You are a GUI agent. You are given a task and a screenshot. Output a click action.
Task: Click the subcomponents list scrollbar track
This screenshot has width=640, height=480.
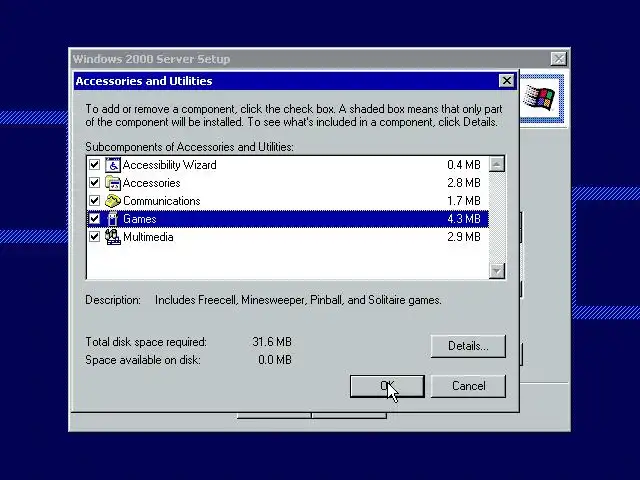497,218
